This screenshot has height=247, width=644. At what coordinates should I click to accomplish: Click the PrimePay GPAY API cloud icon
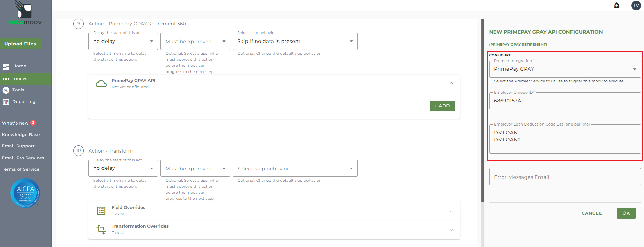point(101,84)
